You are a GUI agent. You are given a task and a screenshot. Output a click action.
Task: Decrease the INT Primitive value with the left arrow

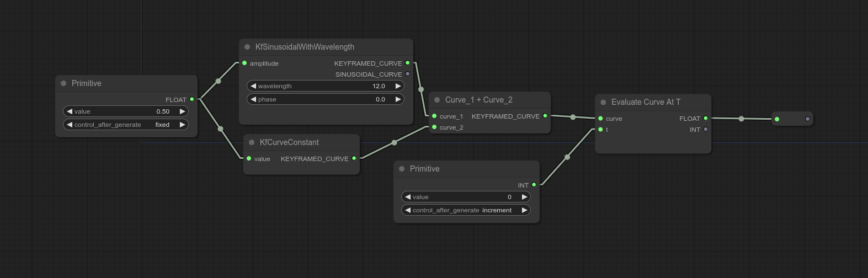pyautogui.click(x=408, y=197)
